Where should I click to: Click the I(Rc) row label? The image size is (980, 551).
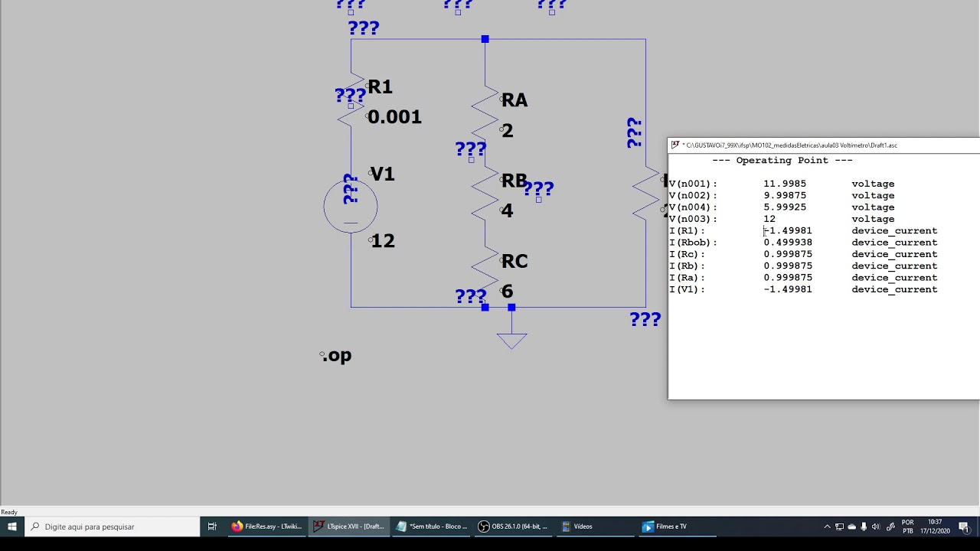tap(687, 254)
